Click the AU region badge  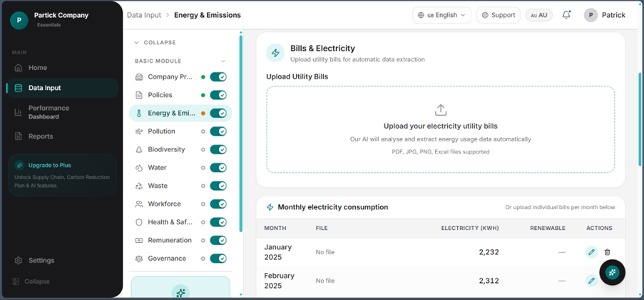[539, 15]
